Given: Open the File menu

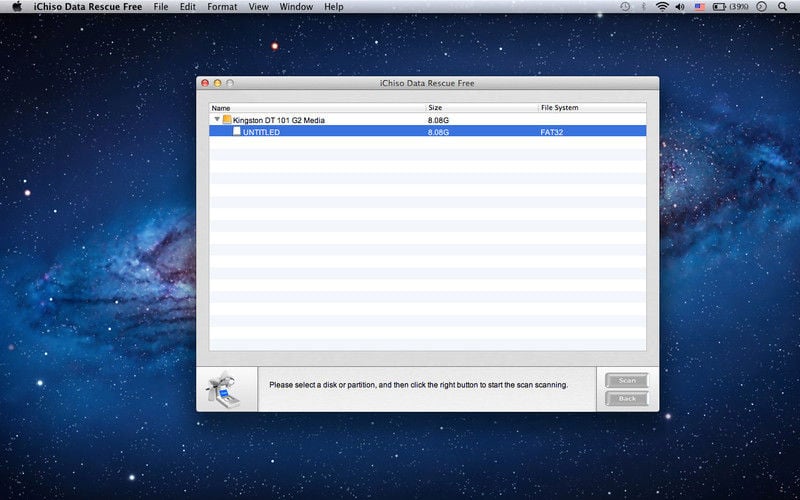Looking at the screenshot, I should (161, 7).
